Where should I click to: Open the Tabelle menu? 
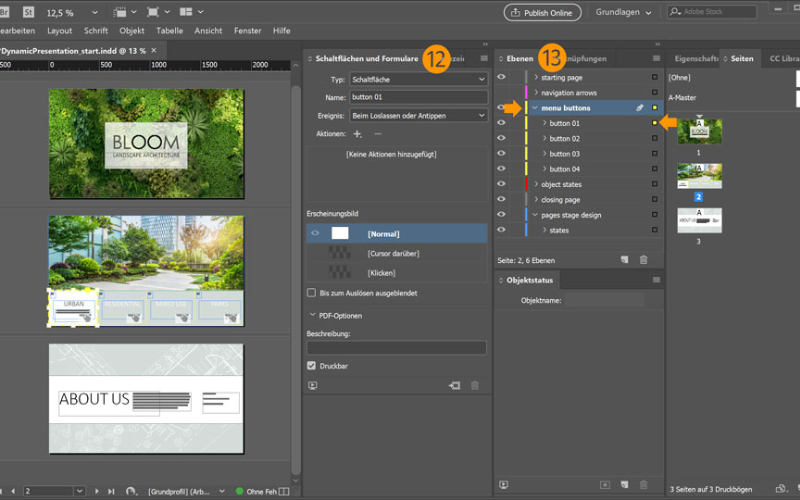tap(169, 31)
